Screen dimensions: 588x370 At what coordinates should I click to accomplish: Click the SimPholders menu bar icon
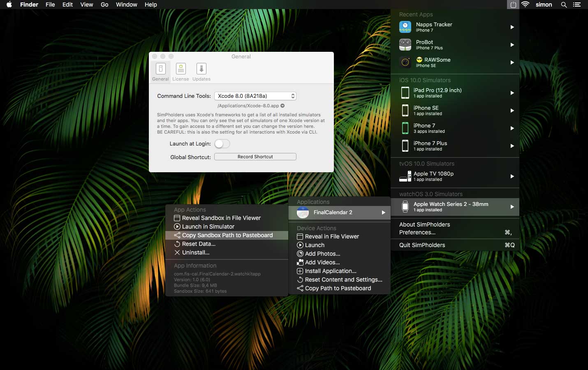click(x=513, y=5)
